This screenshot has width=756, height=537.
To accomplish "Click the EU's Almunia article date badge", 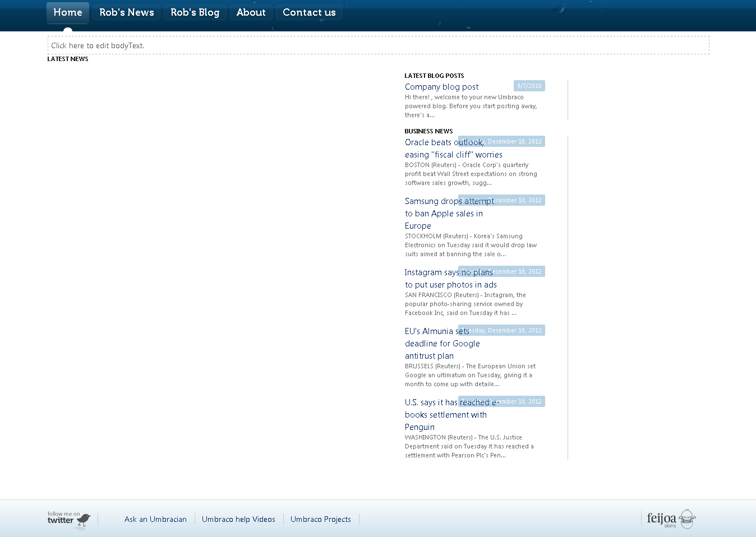I will [x=501, y=330].
